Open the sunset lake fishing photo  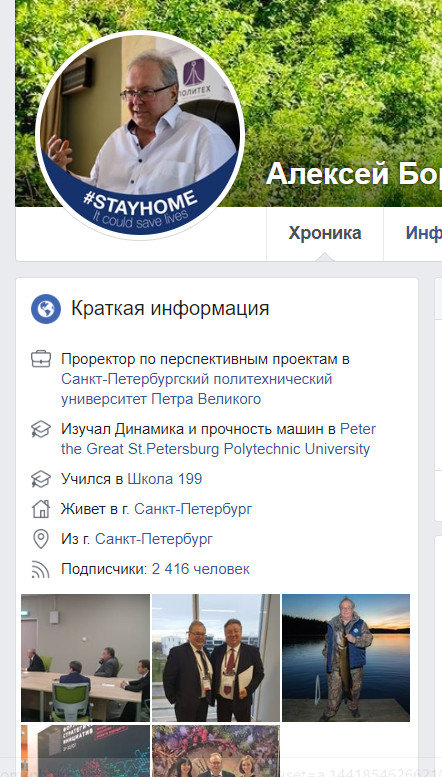[x=346, y=658]
